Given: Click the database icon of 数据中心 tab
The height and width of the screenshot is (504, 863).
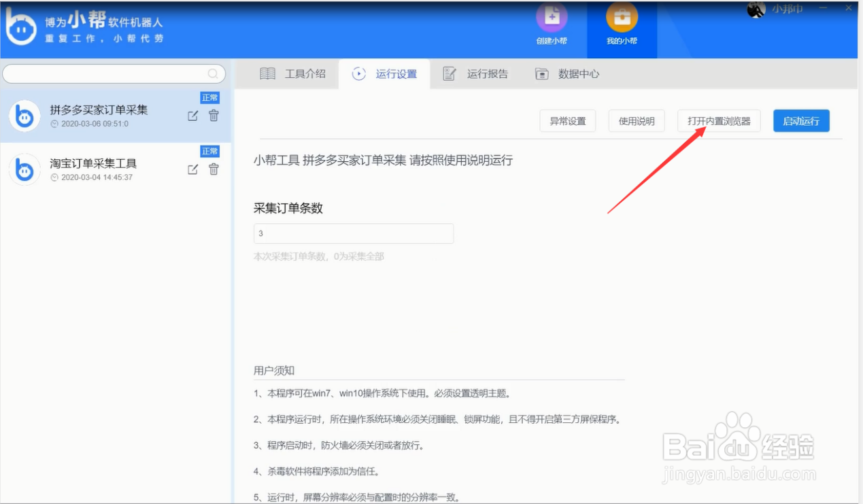Looking at the screenshot, I should [x=541, y=73].
